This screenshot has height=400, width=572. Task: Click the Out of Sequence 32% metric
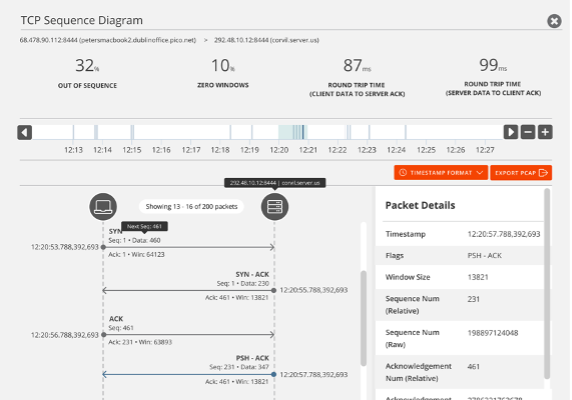[87, 73]
